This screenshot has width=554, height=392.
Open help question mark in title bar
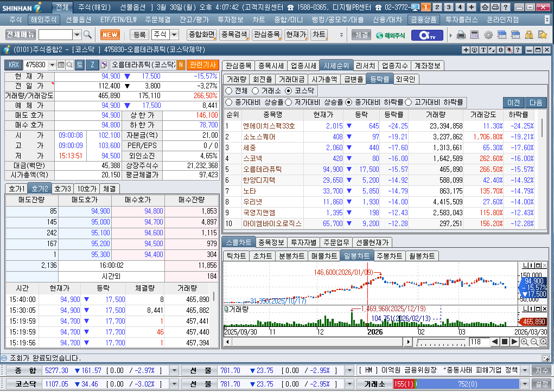click(x=506, y=7)
